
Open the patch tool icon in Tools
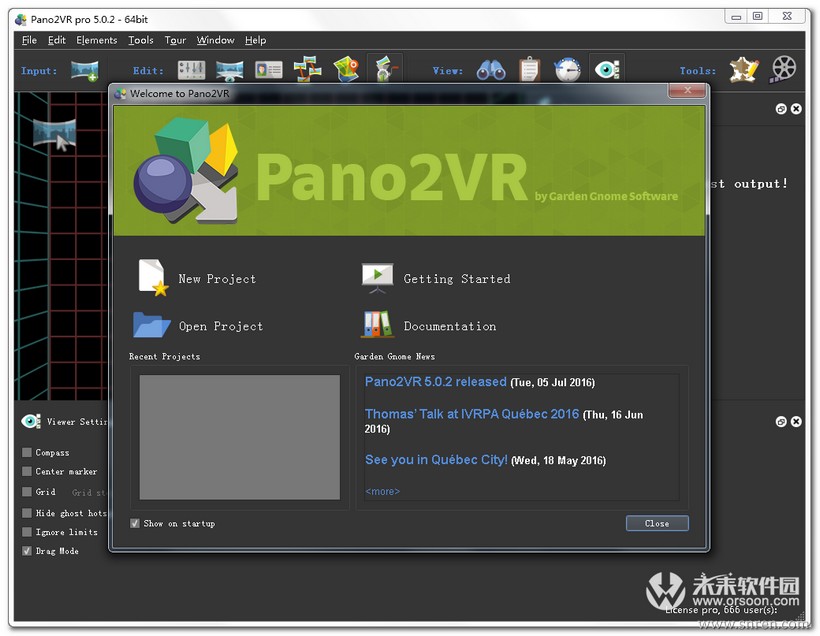point(744,70)
